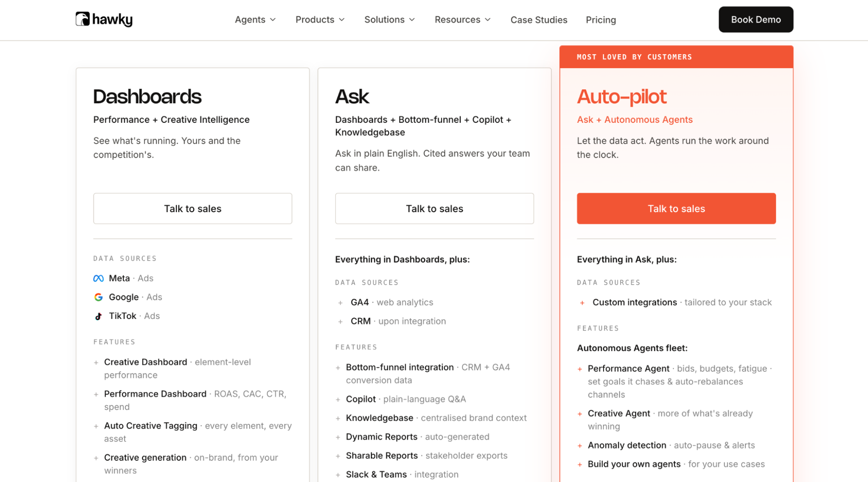Click Talk to sales under Dashboards
The image size is (868, 482).
(x=193, y=209)
